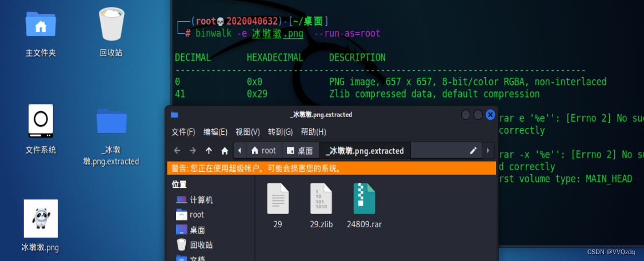Open the 转到(G) menu

280,132
